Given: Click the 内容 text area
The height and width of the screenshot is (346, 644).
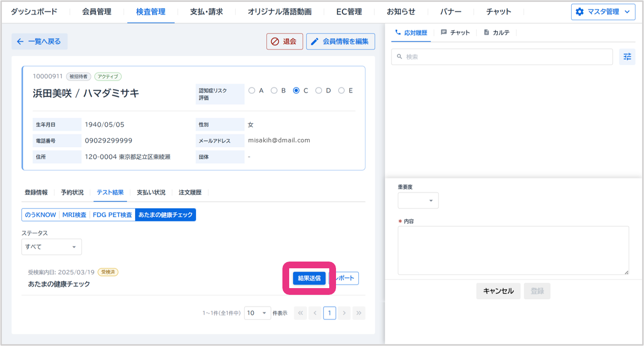Looking at the screenshot, I should click(513, 250).
